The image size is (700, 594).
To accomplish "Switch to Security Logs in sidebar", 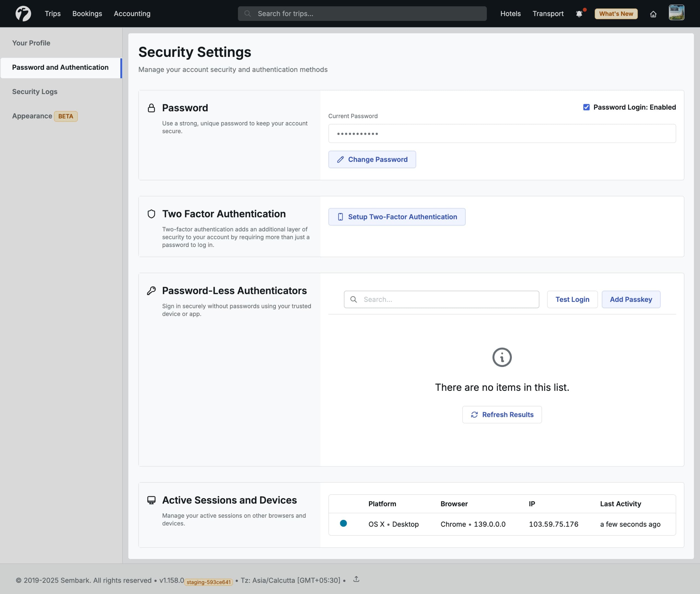I will click(35, 91).
